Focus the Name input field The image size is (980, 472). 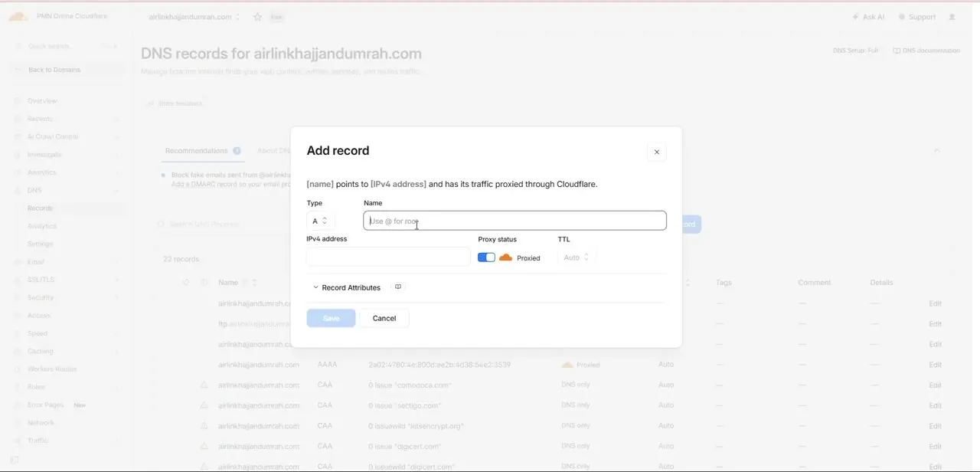tap(514, 221)
